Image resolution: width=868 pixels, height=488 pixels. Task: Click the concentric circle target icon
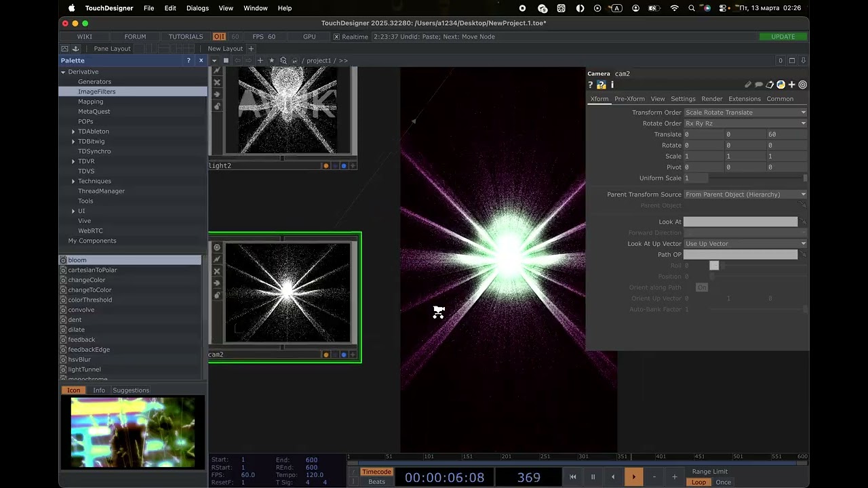802,85
